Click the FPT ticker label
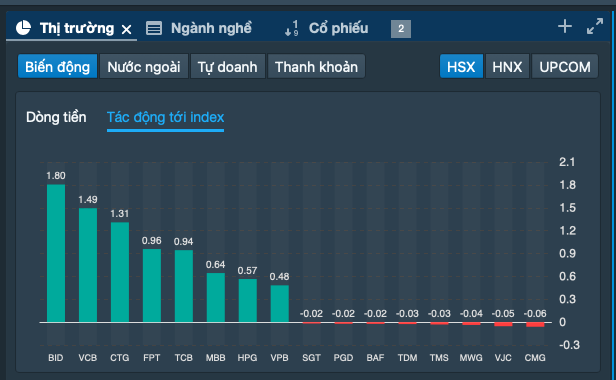The image size is (616, 380). (x=152, y=358)
